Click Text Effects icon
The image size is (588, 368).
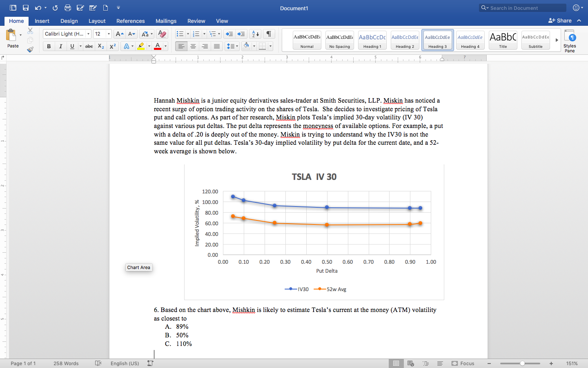(x=127, y=46)
